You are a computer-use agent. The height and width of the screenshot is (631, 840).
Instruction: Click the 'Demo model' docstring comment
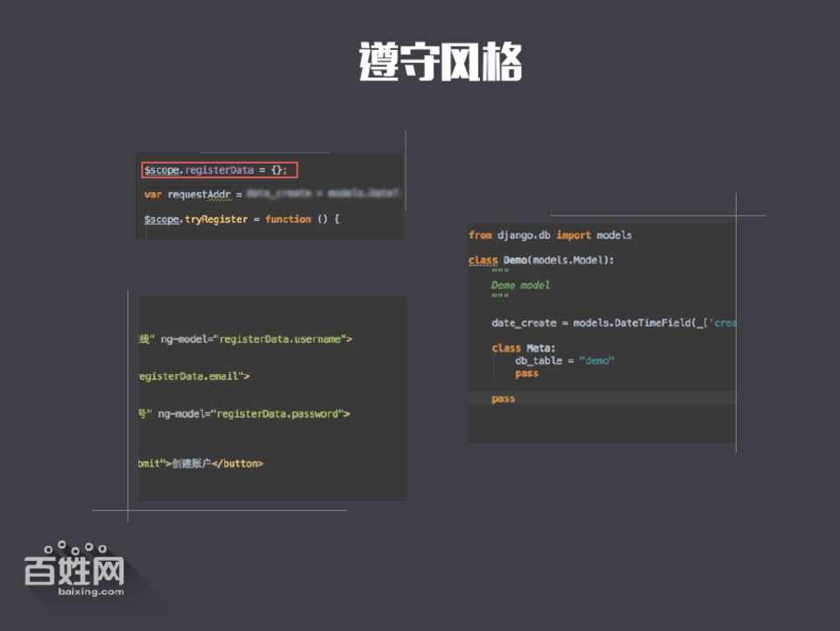click(x=520, y=285)
